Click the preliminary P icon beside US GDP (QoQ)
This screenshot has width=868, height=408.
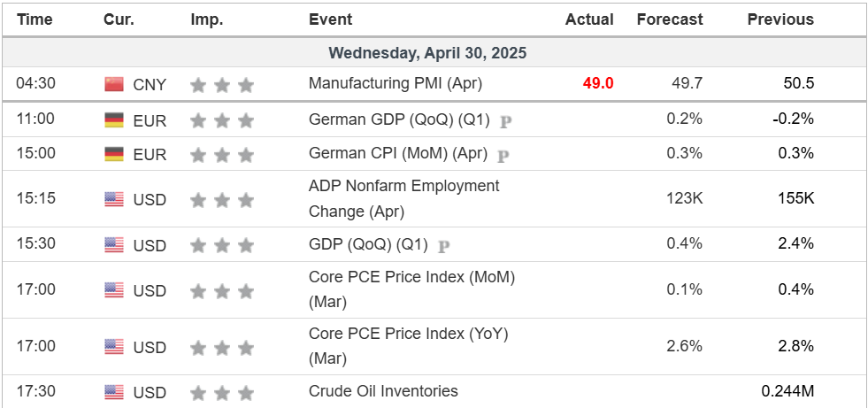point(444,245)
